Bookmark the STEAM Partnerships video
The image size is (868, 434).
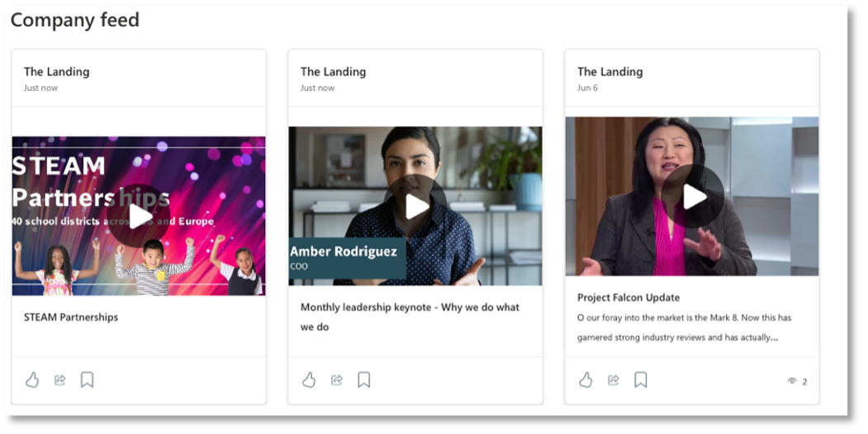tap(87, 380)
